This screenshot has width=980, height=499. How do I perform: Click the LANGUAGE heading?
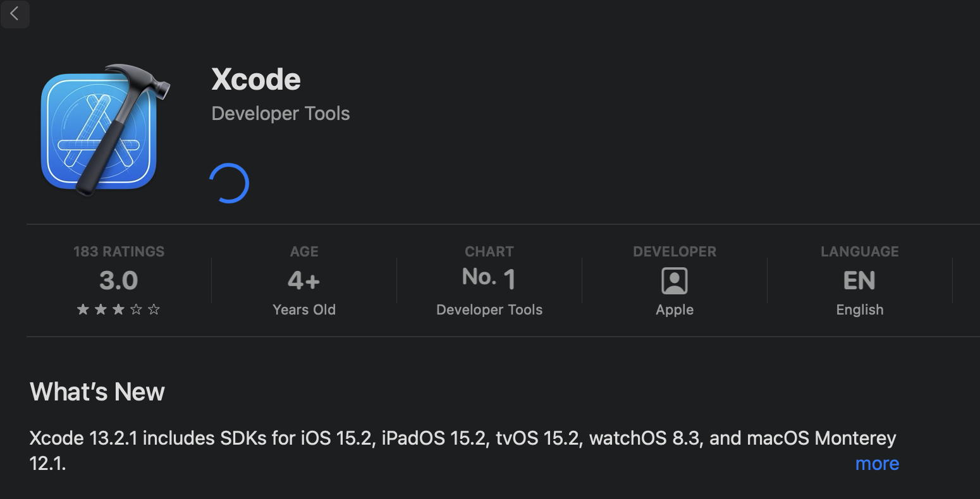click(860, 251)
